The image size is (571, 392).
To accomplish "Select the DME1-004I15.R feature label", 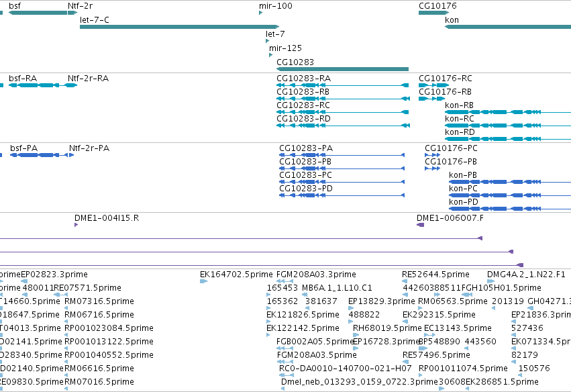I will pyautogui.click(x=107, y=218).
